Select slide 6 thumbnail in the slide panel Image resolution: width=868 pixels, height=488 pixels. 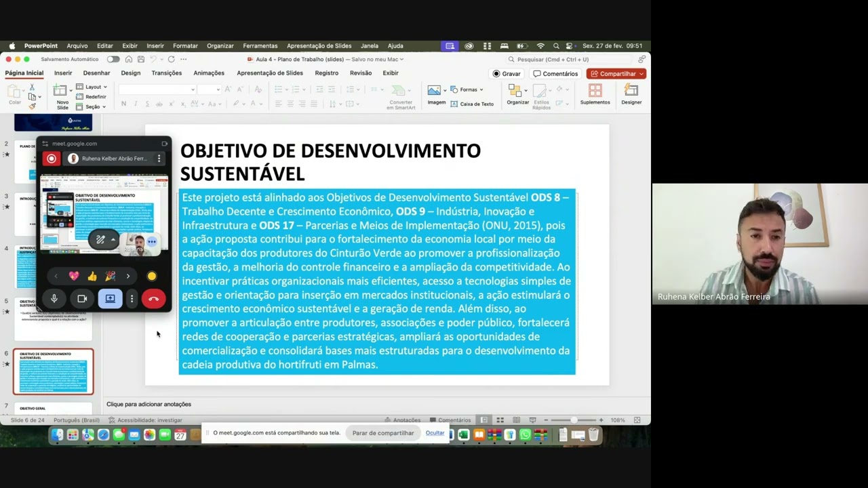click(x=54, y=371)
